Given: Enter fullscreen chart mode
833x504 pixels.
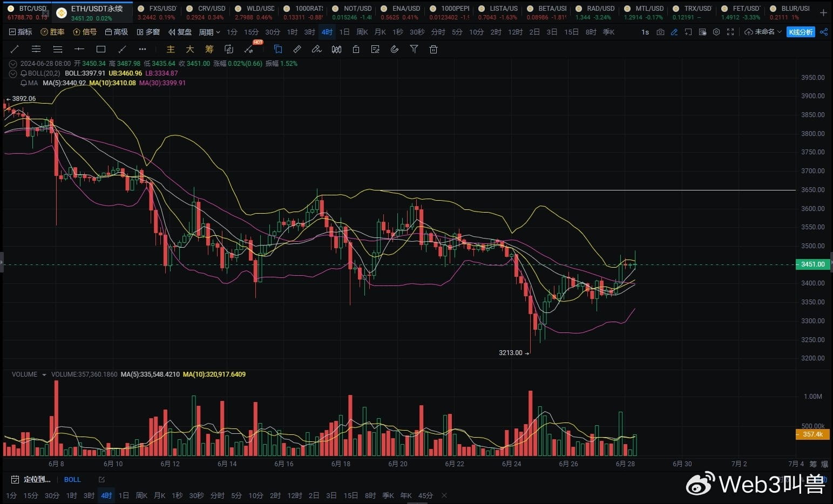Looking at the screenshot, I should click(x=730, y=32).
